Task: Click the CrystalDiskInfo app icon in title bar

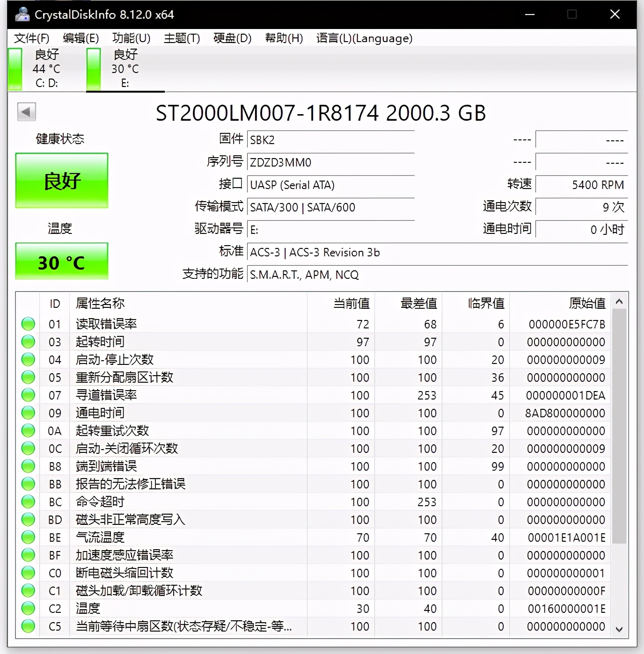Action: tap(22, 15)
